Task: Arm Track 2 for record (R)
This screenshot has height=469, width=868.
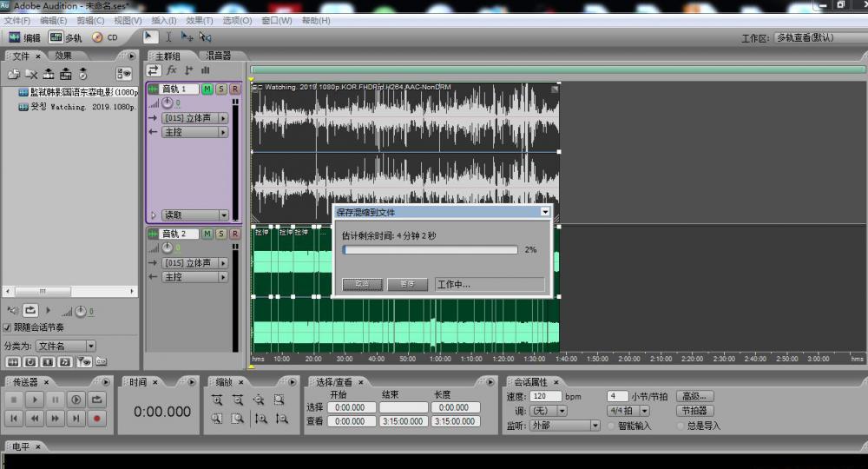Action: tap(234, 234)
